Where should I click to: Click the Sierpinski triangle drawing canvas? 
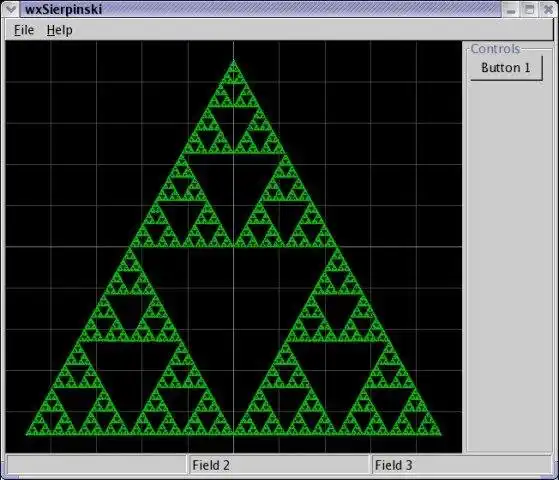(234, 247)
